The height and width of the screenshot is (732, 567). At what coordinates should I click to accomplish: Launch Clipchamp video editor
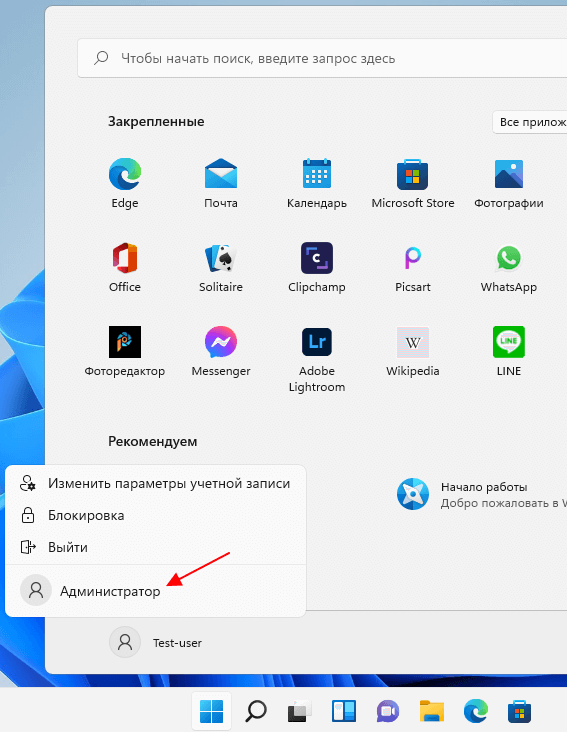point(317,267)
